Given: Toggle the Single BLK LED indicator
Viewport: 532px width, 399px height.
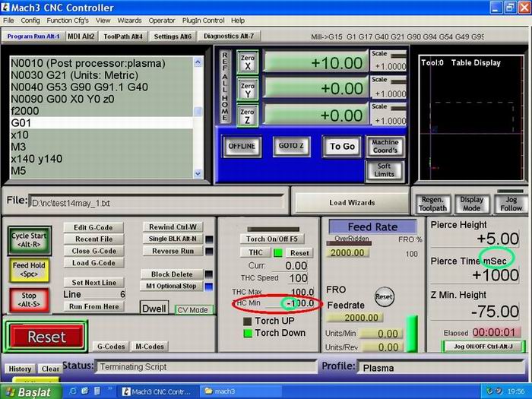Looking at the screenshot, I should point(209,239).
